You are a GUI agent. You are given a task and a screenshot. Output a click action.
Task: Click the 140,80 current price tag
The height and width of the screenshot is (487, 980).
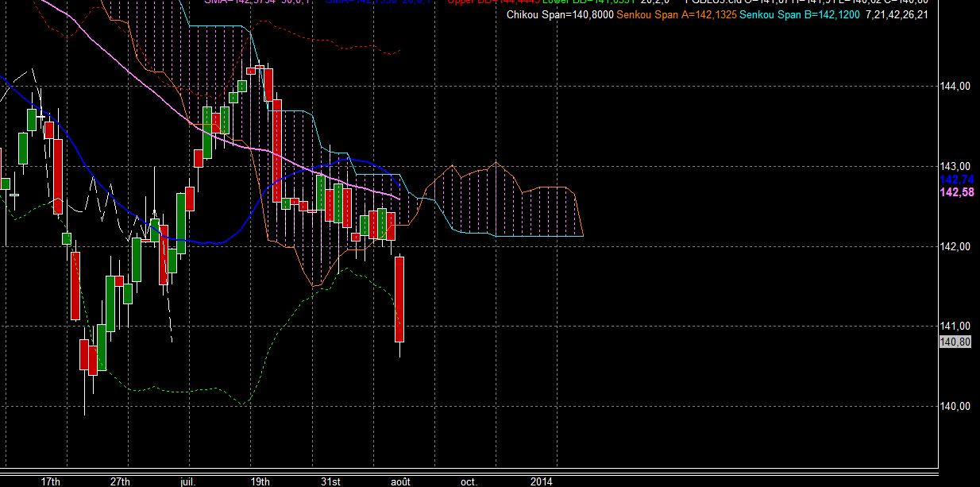tap(955, 342)
